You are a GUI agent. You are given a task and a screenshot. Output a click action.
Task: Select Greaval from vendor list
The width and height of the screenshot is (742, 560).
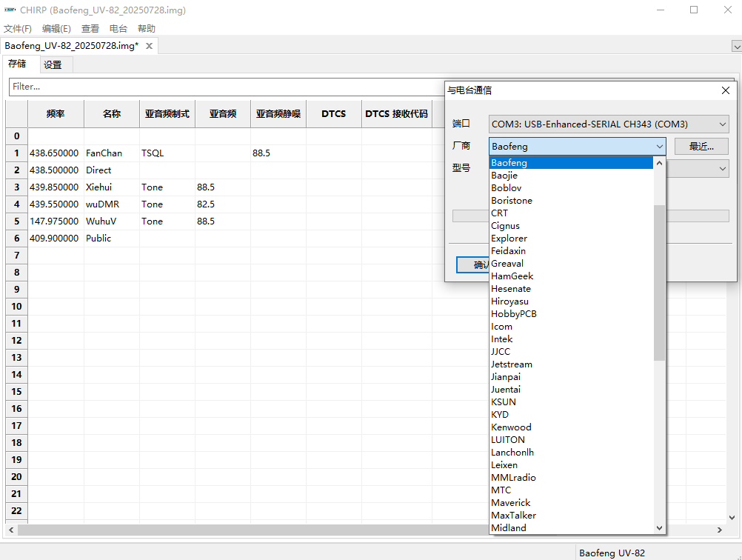coord(571,264)
